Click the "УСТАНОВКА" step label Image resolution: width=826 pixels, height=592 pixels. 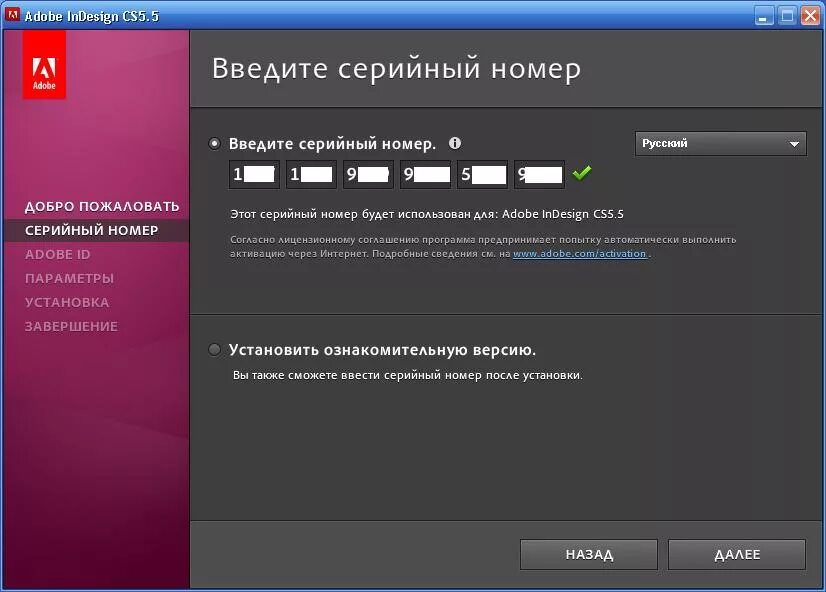point(66,302)
